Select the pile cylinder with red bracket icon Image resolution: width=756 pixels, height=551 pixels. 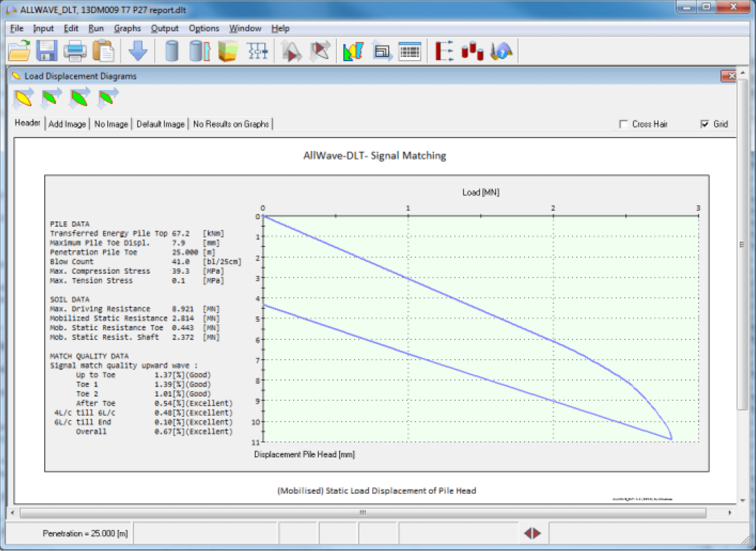(200, 51)
